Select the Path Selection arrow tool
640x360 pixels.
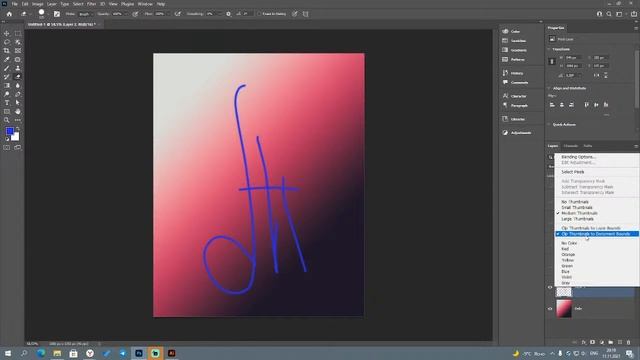coord(18,103)
